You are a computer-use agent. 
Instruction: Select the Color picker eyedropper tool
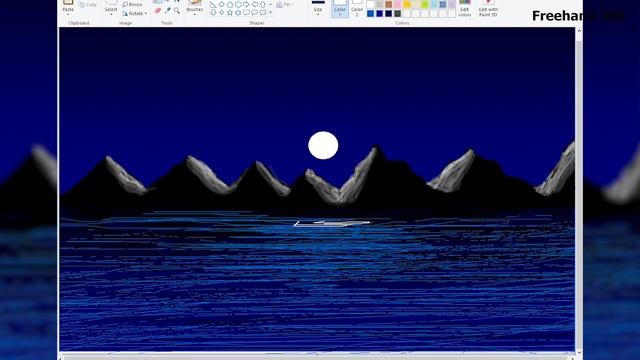coord(168,10)
